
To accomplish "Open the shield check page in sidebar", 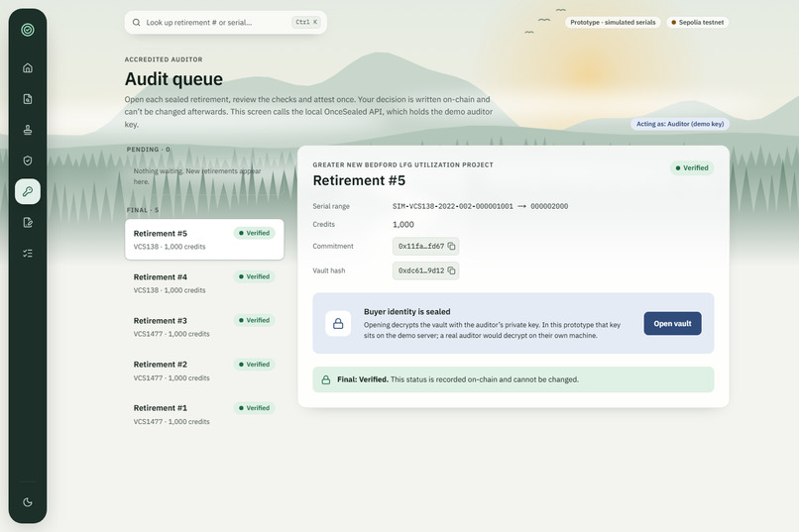I will point(28,160).
